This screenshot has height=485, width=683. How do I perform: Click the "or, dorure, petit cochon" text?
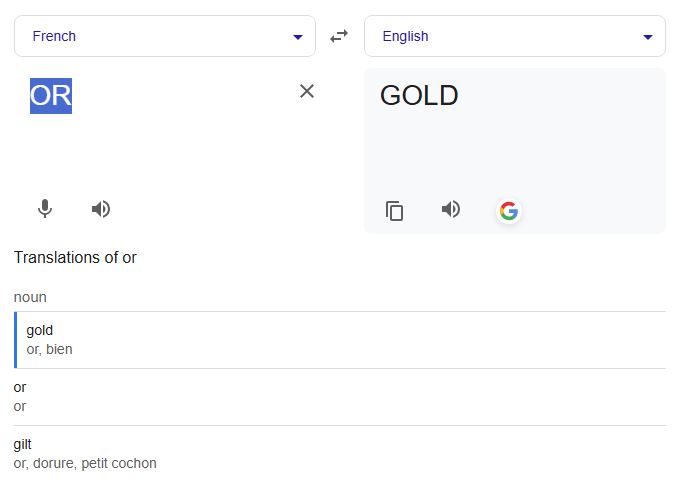85,463
